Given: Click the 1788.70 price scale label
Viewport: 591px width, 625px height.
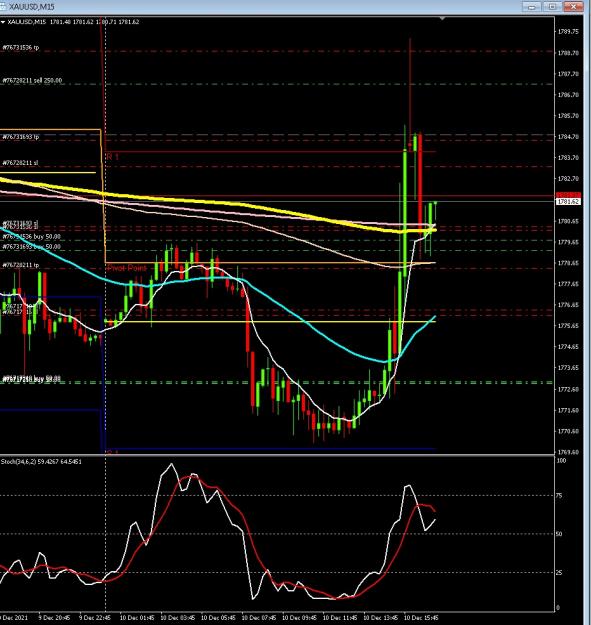Looking at the screenshot, I should click(x=568, y=53).
